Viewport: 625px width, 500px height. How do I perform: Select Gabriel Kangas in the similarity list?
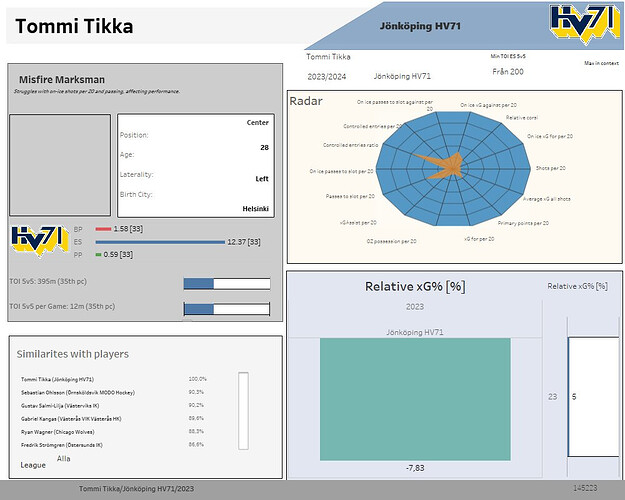[71, 419]
